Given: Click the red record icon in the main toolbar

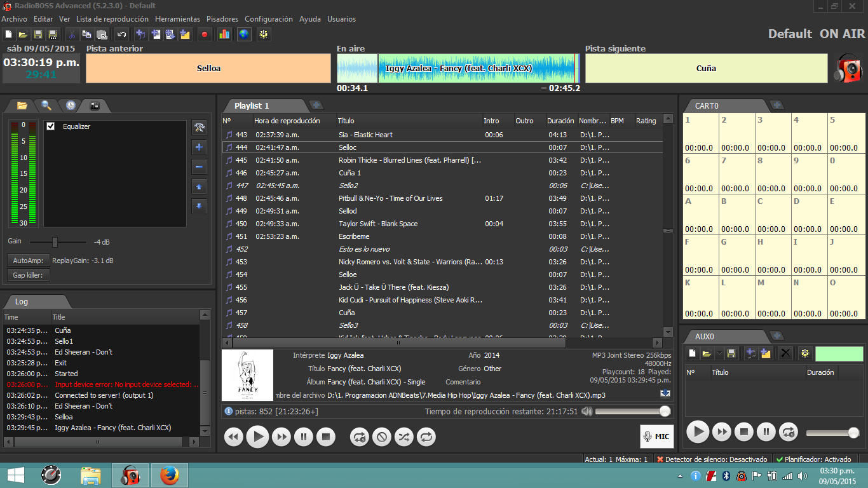Looking at the screenshot, I should pos(205,34).
